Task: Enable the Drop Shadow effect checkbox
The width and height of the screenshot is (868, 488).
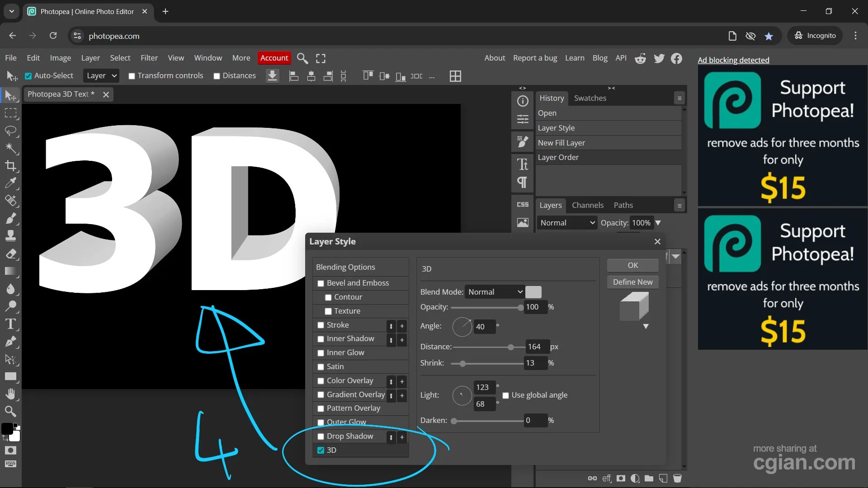Action: point(321,436)
